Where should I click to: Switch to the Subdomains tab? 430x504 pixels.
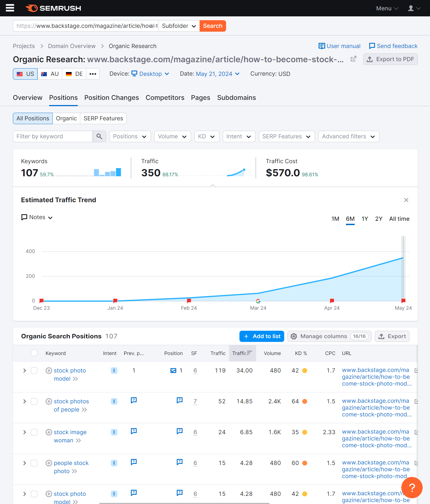click(236, 98)
